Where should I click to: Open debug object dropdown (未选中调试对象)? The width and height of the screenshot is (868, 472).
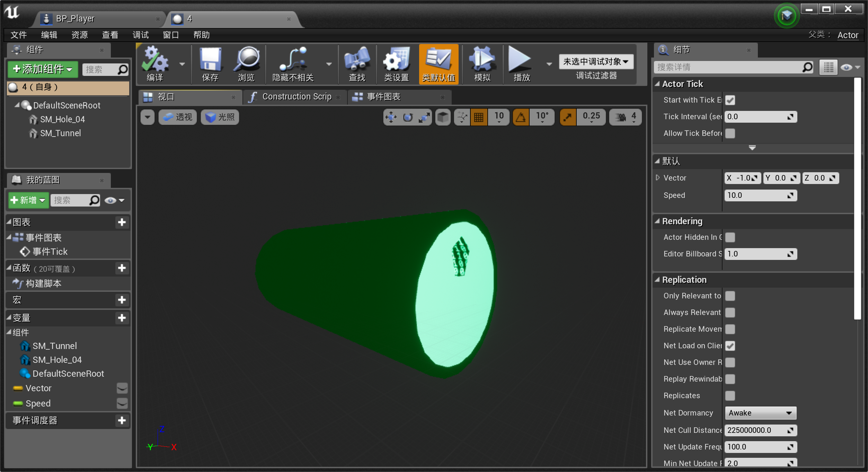[596, 62]
